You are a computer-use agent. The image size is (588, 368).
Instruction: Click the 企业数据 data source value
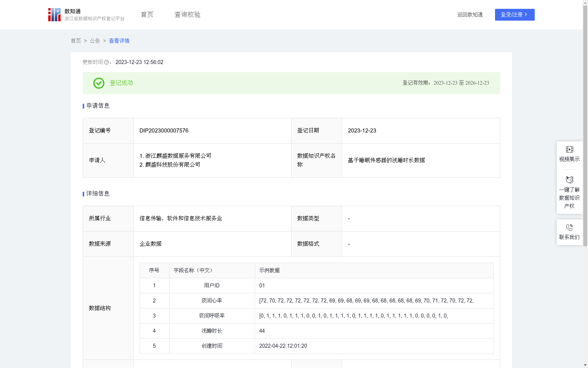tap(150, 244)
